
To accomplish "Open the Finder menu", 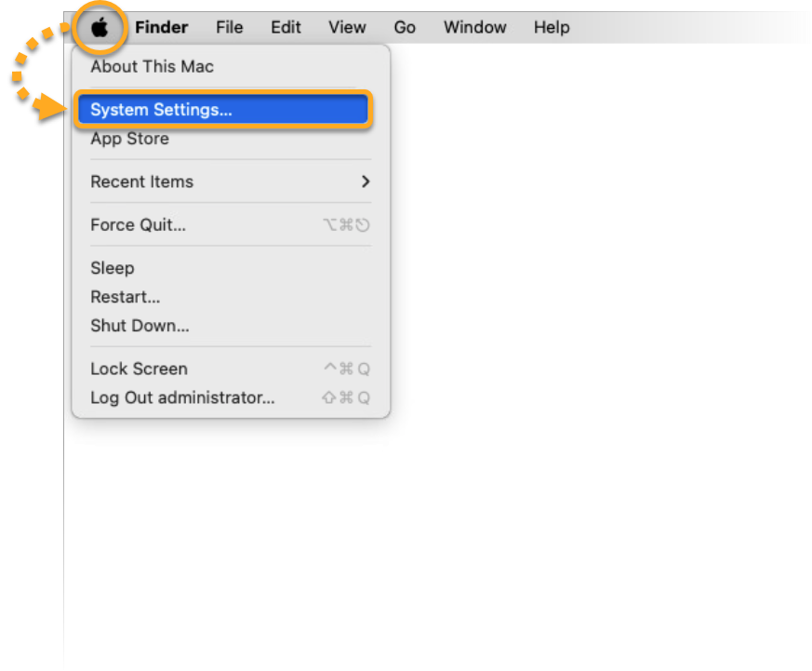I will point(161,27).
